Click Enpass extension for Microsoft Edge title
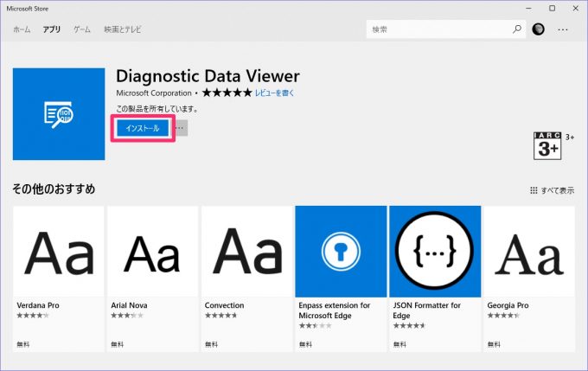 (335, 310)
